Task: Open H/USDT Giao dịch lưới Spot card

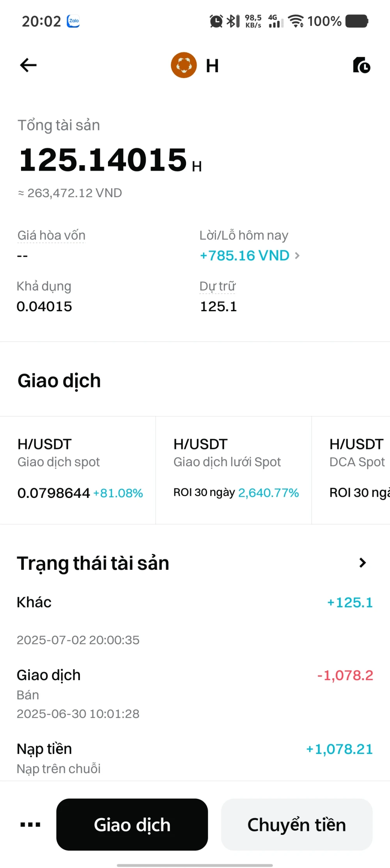Action: [233, 470]
